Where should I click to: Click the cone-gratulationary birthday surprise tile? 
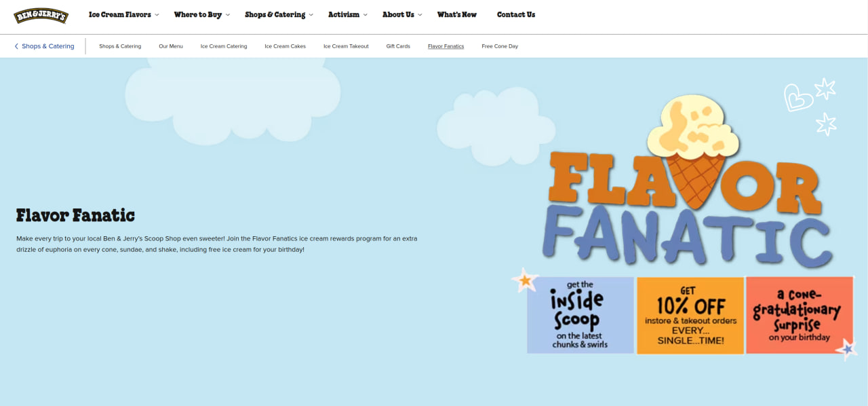click(x=800, y=315)
